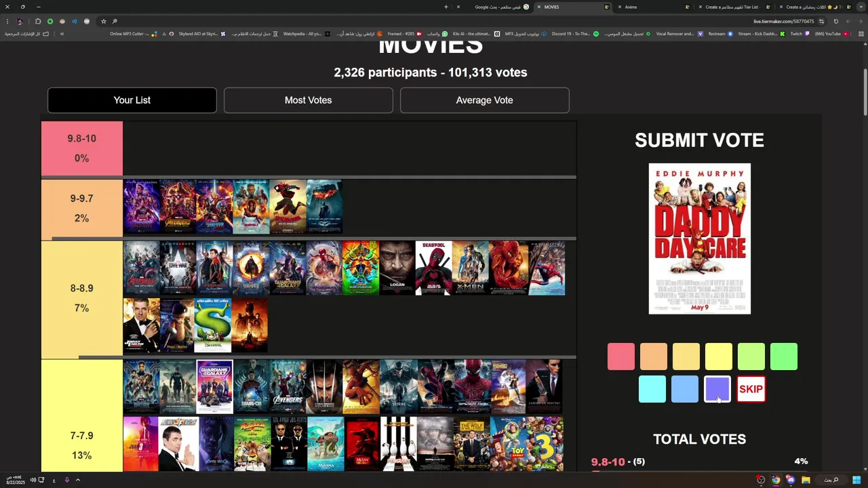Image resolution: width=868 pixels, height=488 pixels.
Task: Open the Watchpedia bookmark
Action: (306, 34)
